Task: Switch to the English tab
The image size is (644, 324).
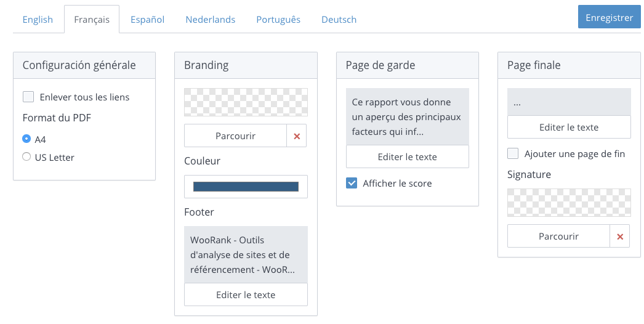Action: 38,20
